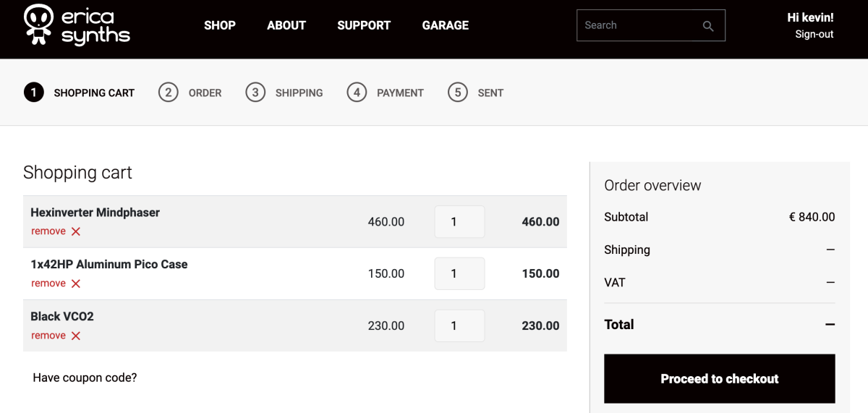Screen dimensions: 868x413
Task: Remove Hexinverter Mindphaser via remove link
Action: click(48, 231)
